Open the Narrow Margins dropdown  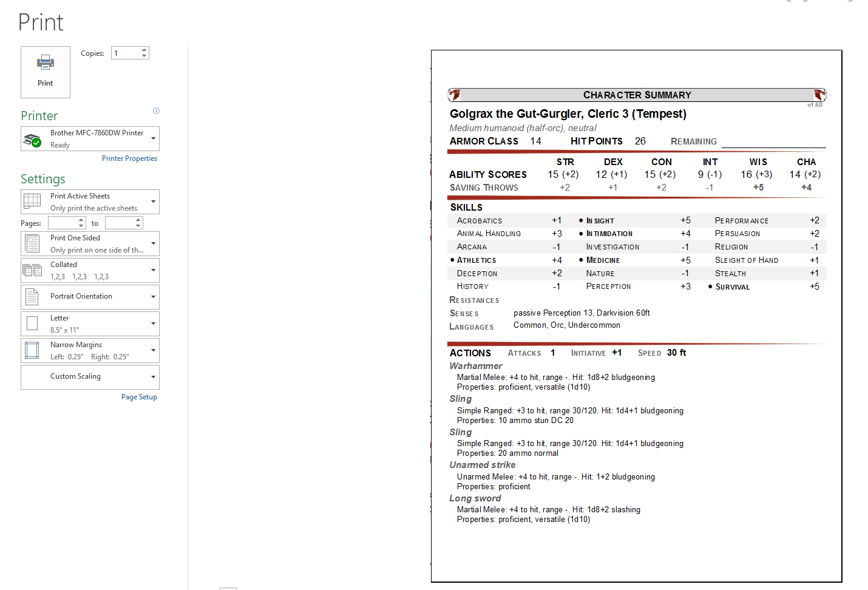tap(90, 350)
